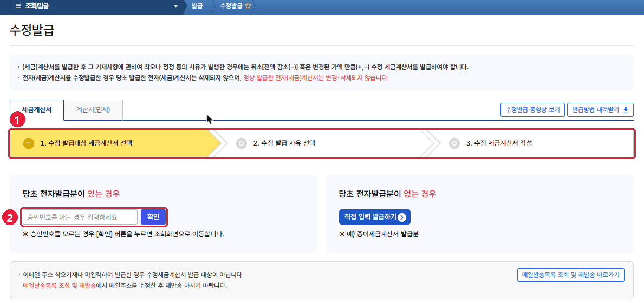Image resolution: width=644 pixels, height=303 pixels.
Task: Focus the 승인번호 input field
Action: (x=80, y=217)
